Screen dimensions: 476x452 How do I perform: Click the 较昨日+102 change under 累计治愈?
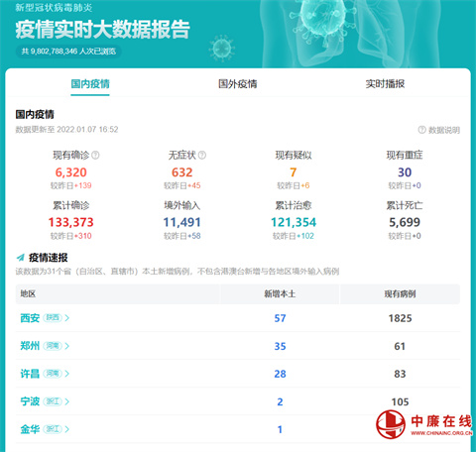pos(294,236)
